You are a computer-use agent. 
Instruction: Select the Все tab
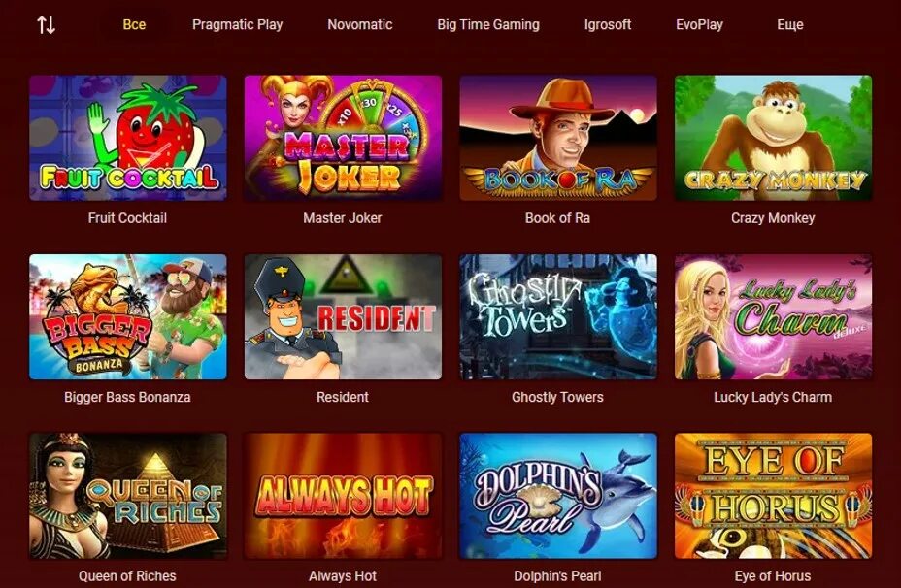point(134,24)
